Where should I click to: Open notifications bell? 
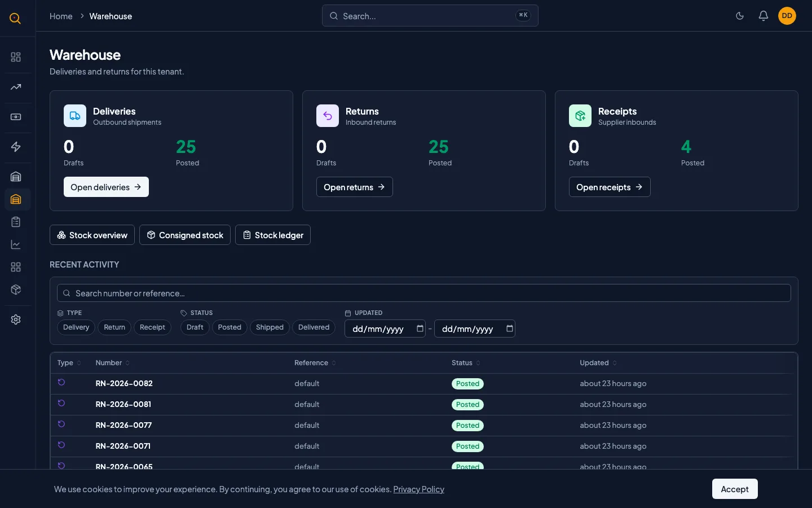pyautogui.click(x=764, y=16)
